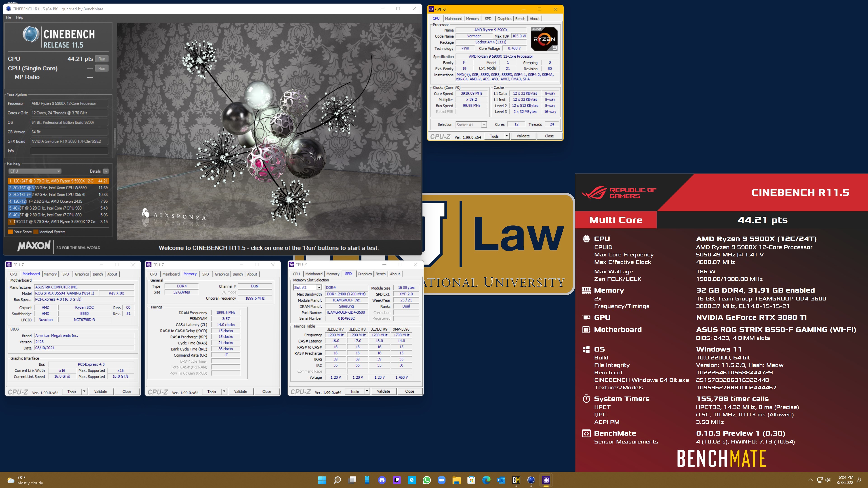Viewport: 868px width, 488px height.
Task: Switch to Cinebench via taskbar icon
Action: click(531, 480)
